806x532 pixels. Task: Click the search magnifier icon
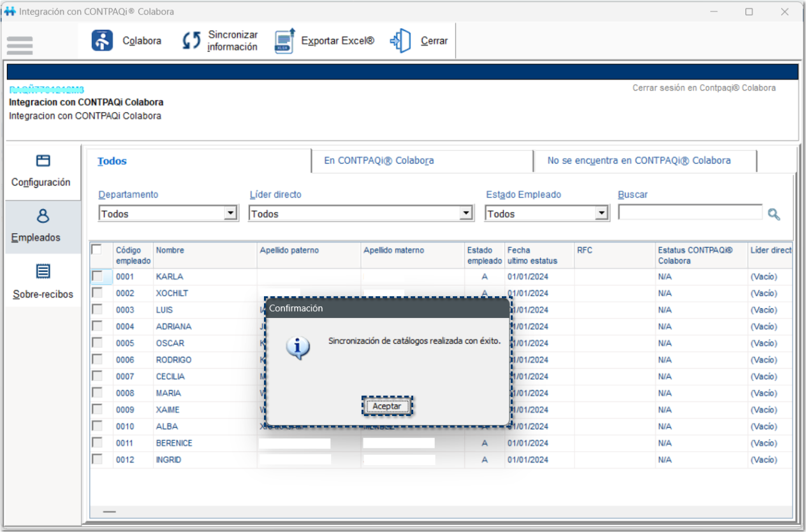(773, 215)
